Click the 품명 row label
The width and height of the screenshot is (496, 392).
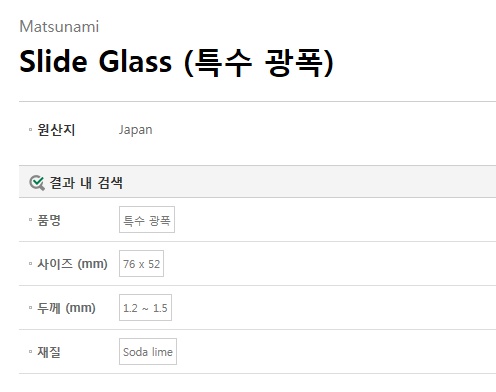click(49, 220)
